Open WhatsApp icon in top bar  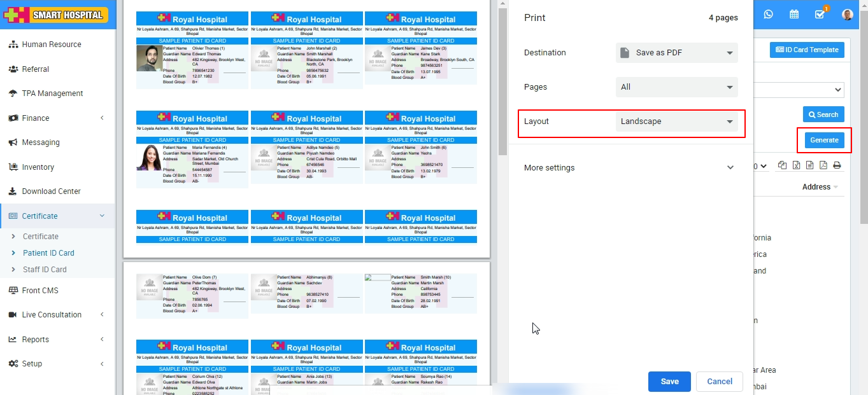point(769,14)
